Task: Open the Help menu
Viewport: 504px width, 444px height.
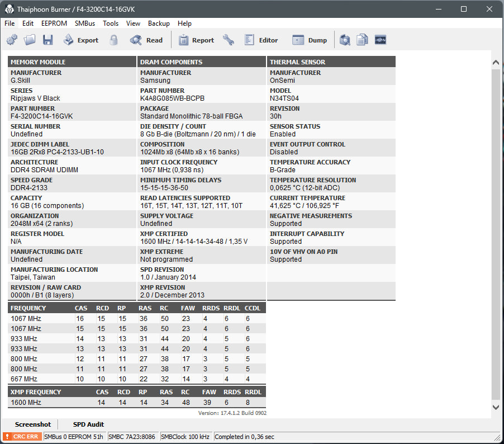Action: (x=184, y=23)
